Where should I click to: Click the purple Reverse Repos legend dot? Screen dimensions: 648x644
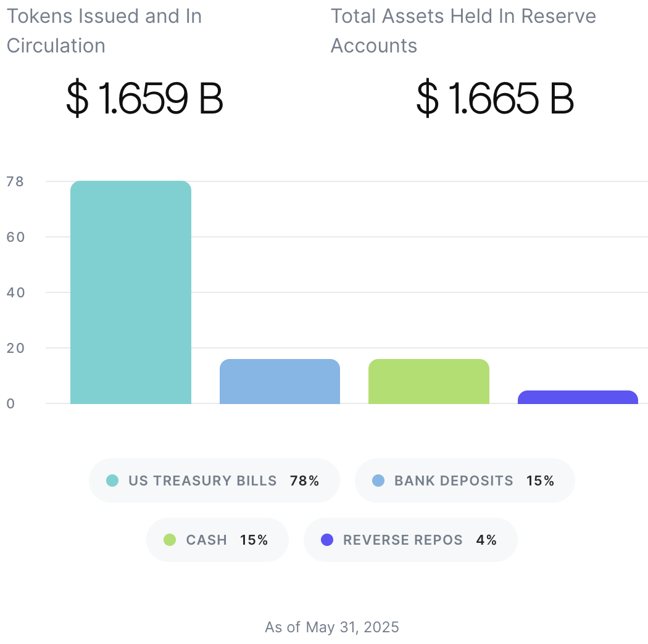pos(327,540)
